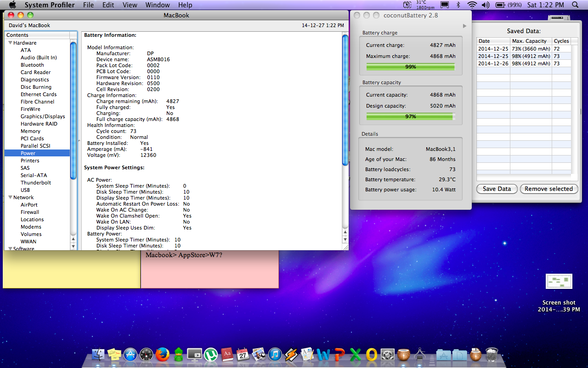Select Memory in Hardware list
Viewport: 588px width, 368px height.
(x=37, y=131)
